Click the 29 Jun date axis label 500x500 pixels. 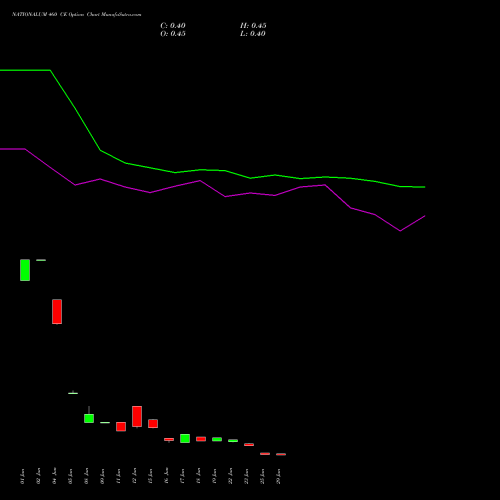click(279, 476)
